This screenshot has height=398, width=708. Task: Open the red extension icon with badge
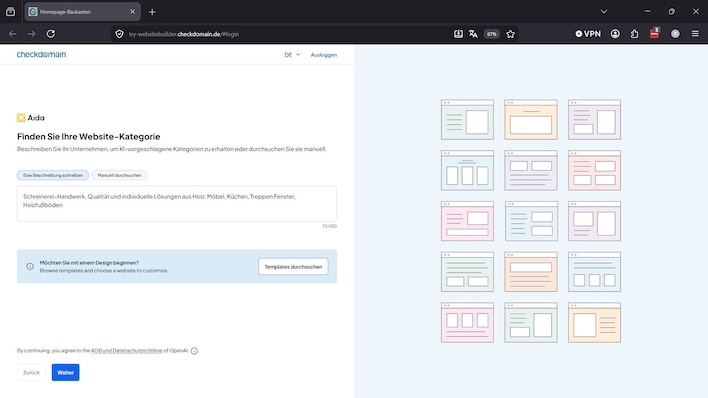[654, 33]
